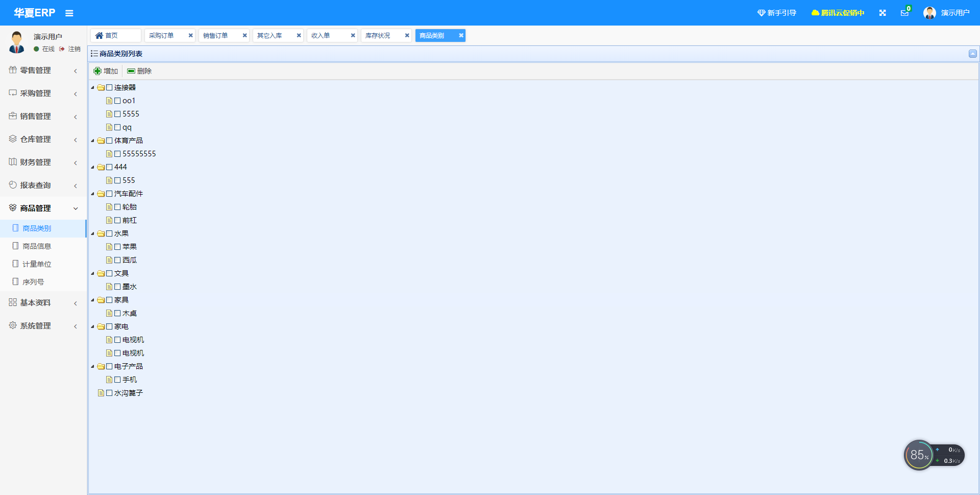Click the 85% performance monitor widget

919,455
